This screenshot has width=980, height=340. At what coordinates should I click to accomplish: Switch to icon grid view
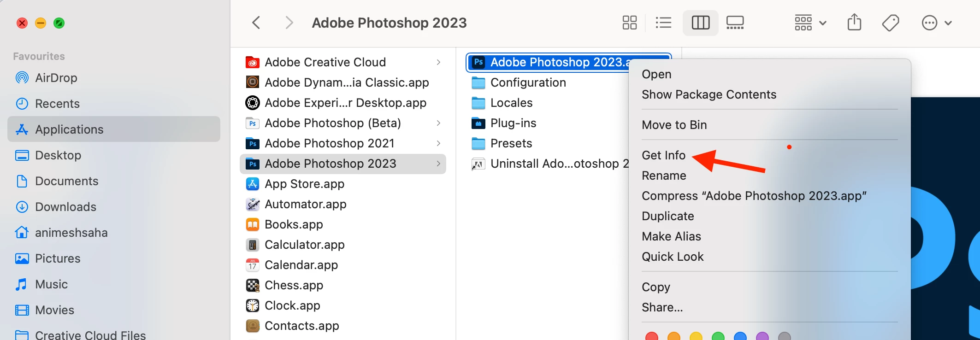click(629, 23)
